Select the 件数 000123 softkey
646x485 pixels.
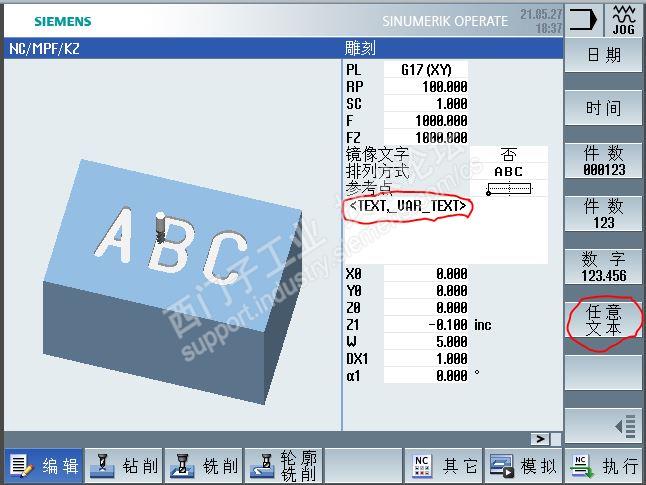pos(603,161)
